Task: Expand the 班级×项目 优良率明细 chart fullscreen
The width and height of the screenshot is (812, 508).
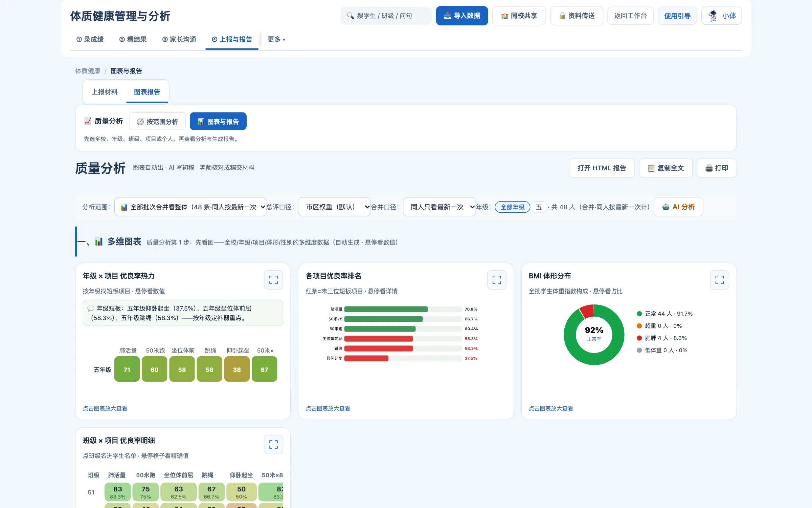Action: [x=273, y=444]
